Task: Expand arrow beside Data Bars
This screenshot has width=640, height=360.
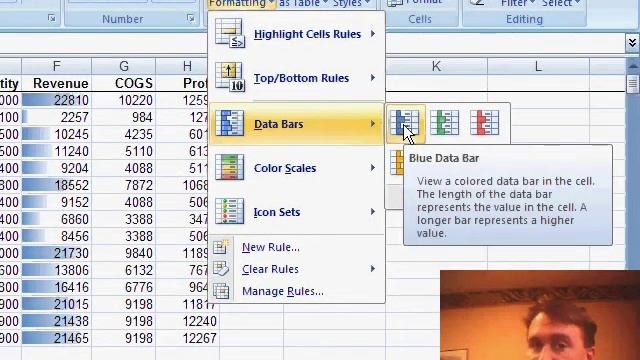Action: 373,123
